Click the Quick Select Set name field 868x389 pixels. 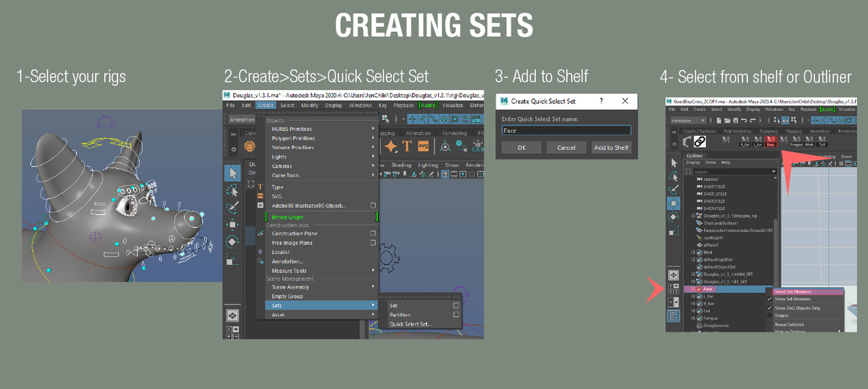click(566, 131)
